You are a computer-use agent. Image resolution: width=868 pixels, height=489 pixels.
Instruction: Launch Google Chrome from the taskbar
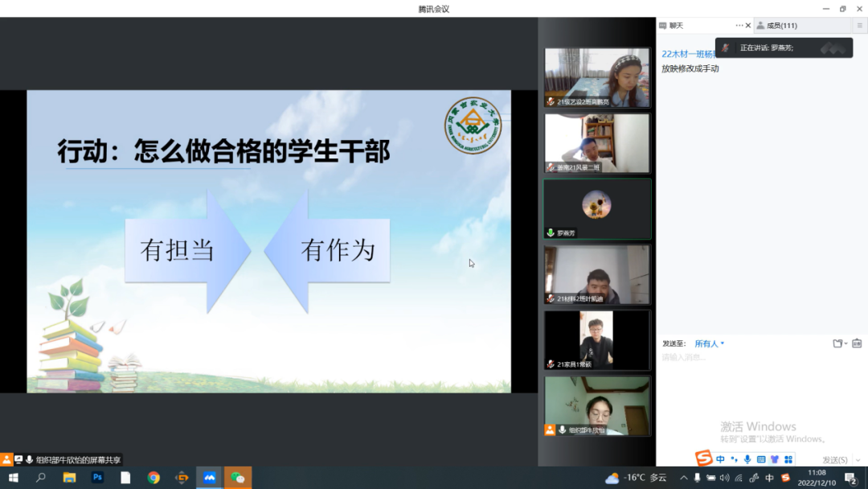[x=154, y=478]
